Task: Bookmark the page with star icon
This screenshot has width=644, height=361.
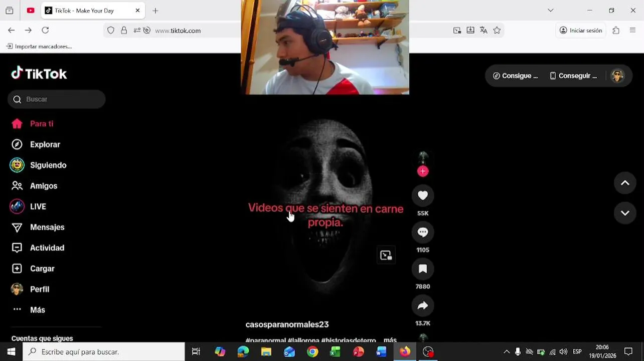Action: [x=497, y=31]
